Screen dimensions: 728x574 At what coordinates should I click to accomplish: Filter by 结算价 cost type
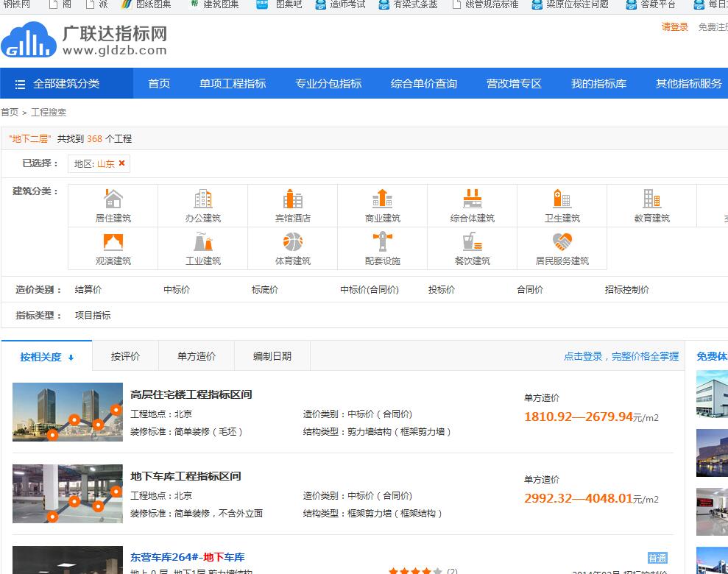(x=88, y=289)
